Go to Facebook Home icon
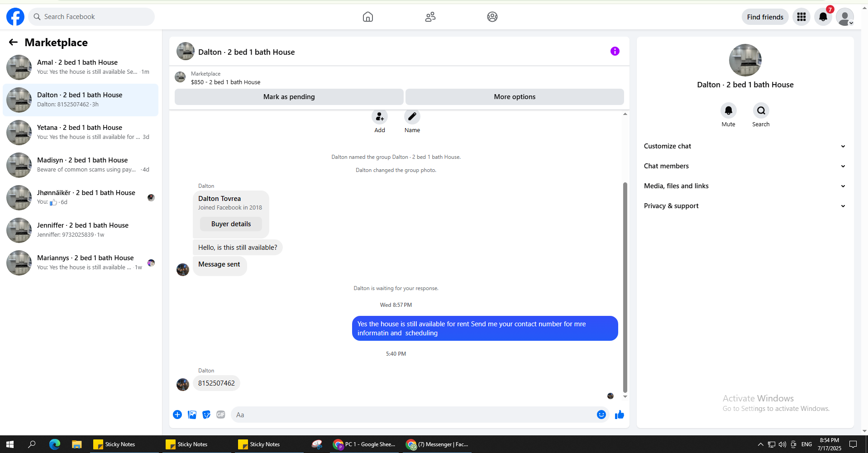 [x=368, y=17]
